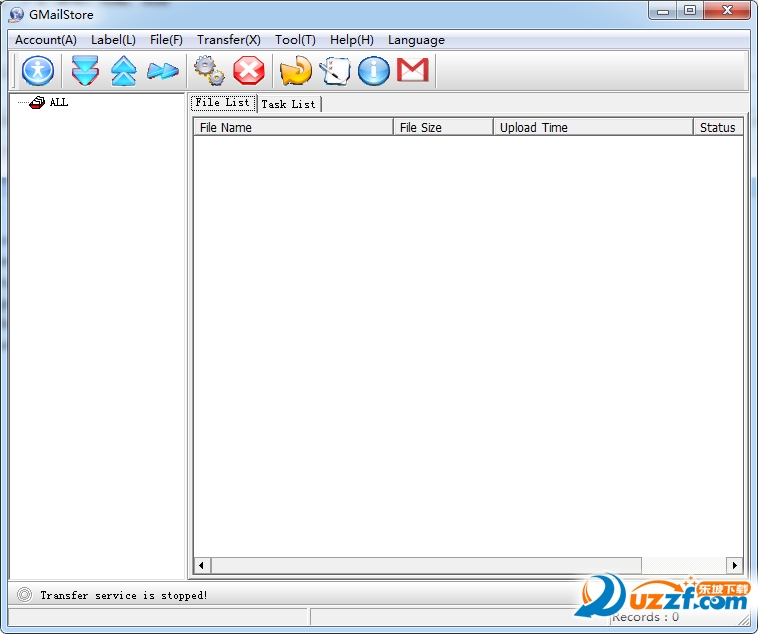This screenshot has width=758, height=634.
Task: Close the GMailStore window
Action: [x=728, y=11]
